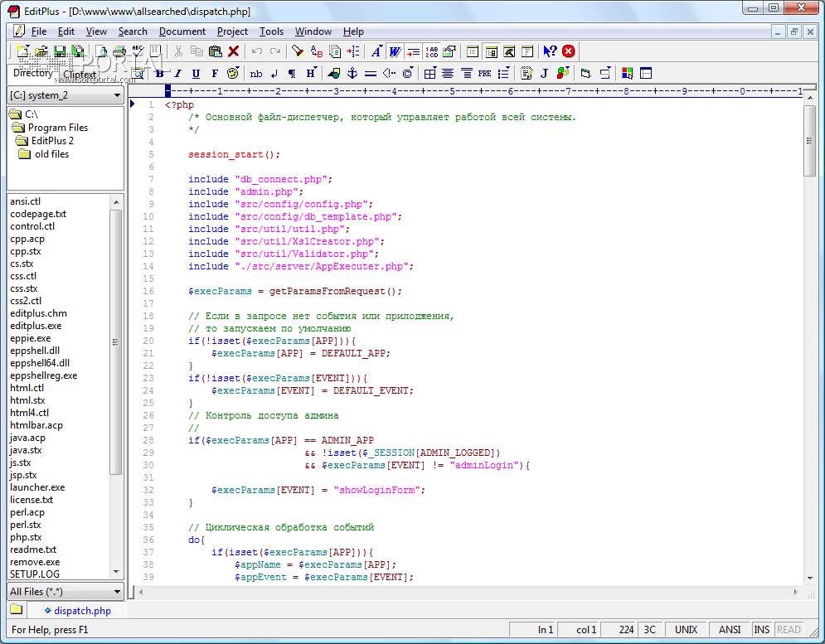Click the PRE preformatted text icon
Viewport: 825px width, 644px height.
tap(484, 73)
